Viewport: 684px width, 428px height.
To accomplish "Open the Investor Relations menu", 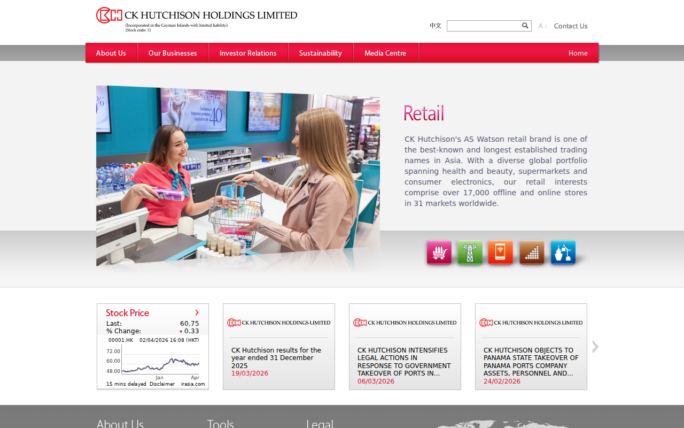I will pyautogui.click(x=248, y=53).
